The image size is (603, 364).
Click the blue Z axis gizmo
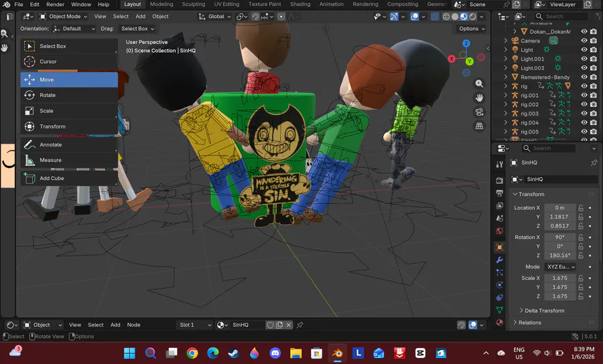pos(466,43)
